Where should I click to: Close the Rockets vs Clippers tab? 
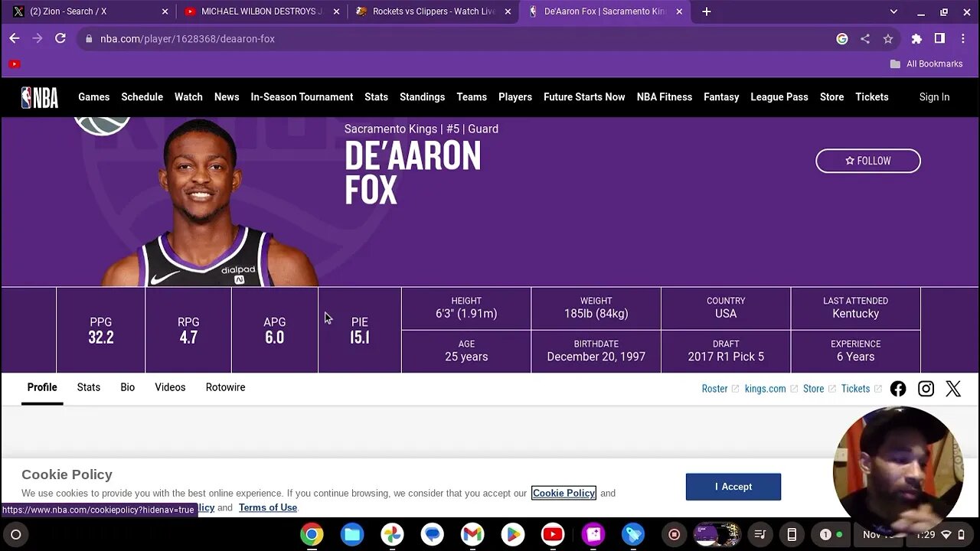(x=508, y=11)
